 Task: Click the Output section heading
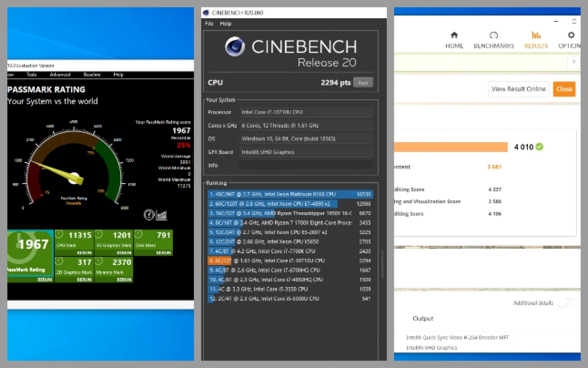pos(423,318)
